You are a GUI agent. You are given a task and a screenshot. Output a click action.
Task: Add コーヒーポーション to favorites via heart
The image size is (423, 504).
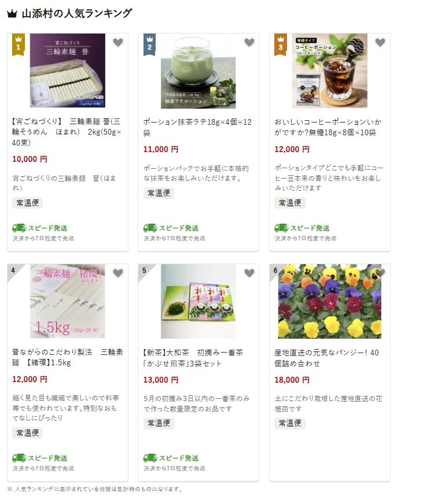click(380, 42)
